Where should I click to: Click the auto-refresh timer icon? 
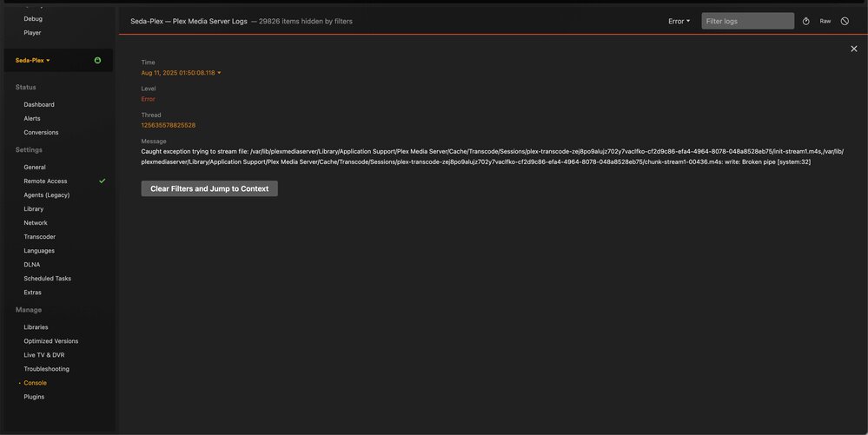click(806, 21)
